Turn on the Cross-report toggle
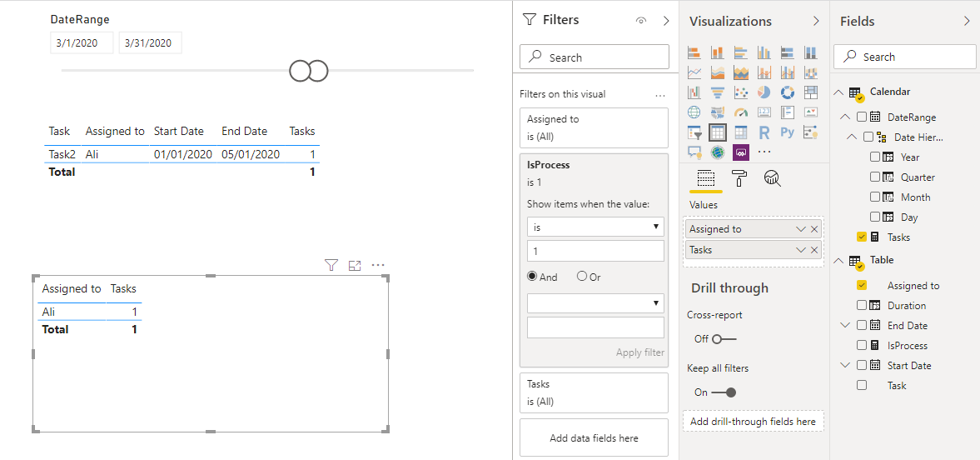This screenshot has width=980, height=460. click(724, 338)
